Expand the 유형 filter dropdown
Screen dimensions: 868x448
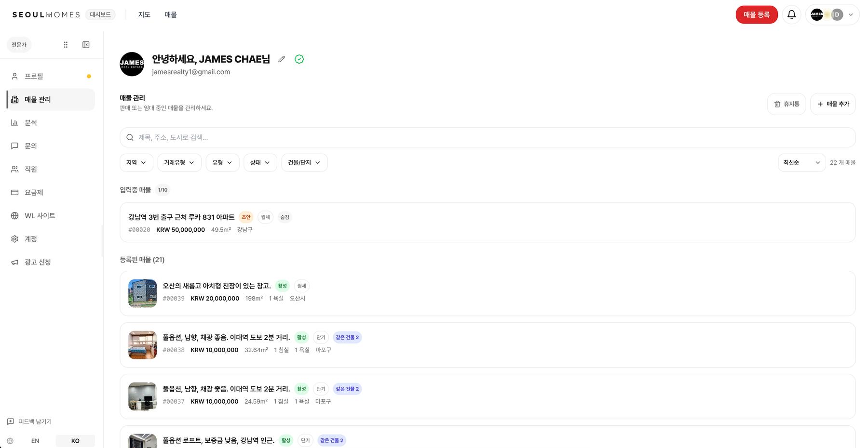pyautogui.click(x=222, y=163)
